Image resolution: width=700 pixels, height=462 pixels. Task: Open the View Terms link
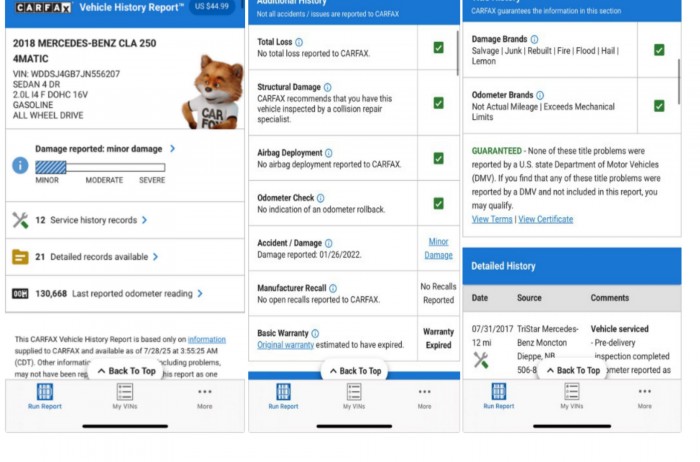492,219
